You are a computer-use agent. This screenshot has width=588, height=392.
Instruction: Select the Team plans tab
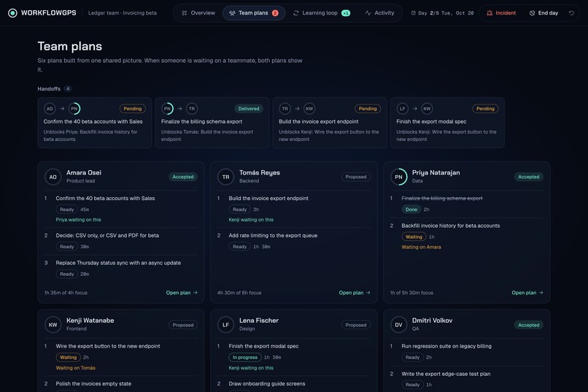pos(254,13)
